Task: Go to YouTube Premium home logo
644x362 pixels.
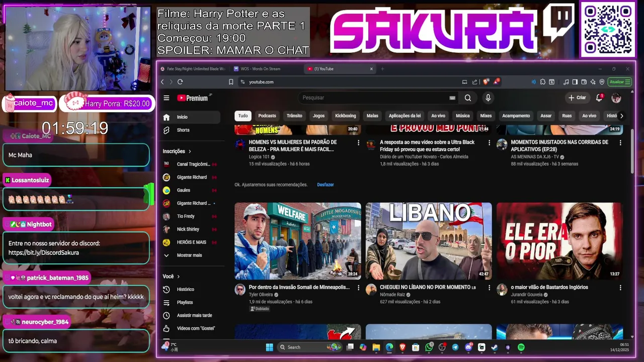Action: point(195,98)
